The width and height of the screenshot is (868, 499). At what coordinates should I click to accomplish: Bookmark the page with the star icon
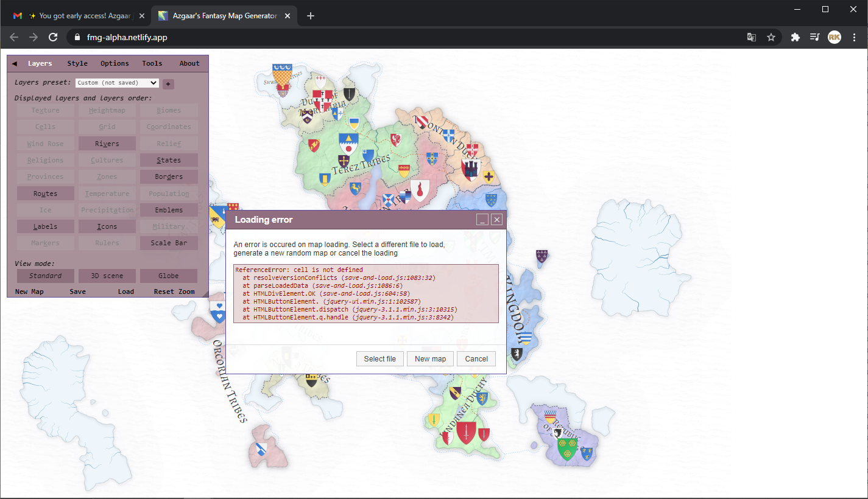click(x=772, y=37)
